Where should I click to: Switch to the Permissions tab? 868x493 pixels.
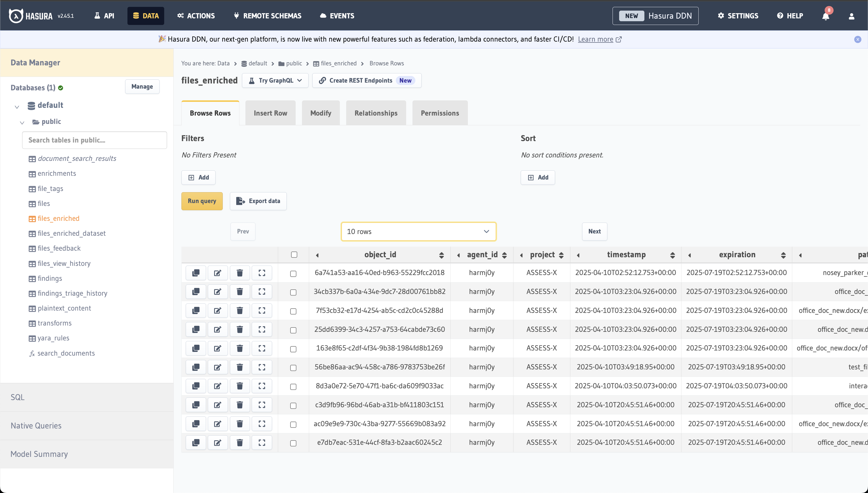coord(439,113)
